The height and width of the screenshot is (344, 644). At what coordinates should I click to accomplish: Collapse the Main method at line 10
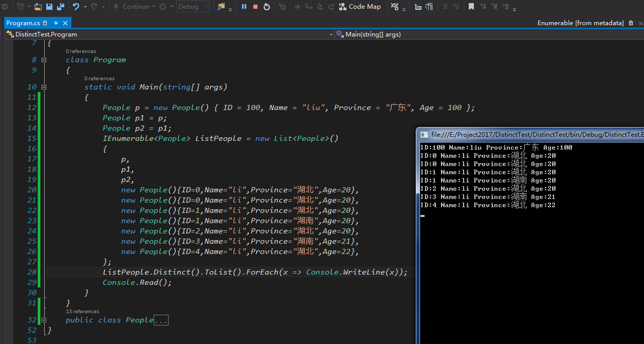[x=44, y=87]
